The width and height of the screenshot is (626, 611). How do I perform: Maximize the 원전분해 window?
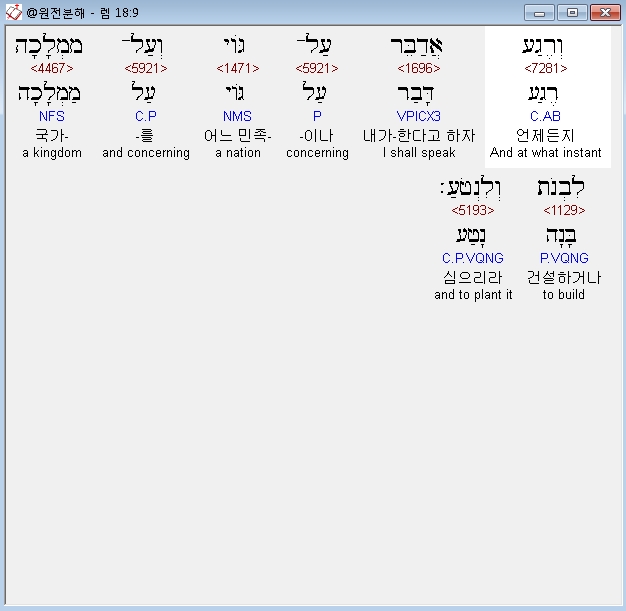572,13
